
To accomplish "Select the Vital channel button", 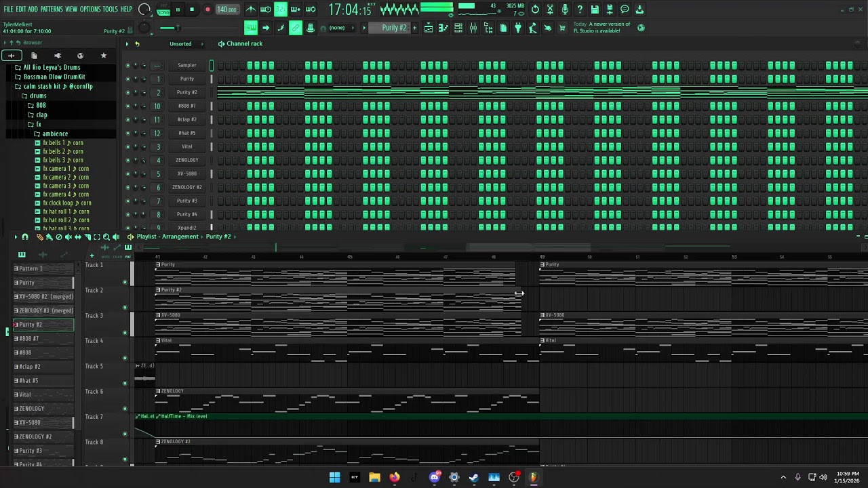I will 187,146.
